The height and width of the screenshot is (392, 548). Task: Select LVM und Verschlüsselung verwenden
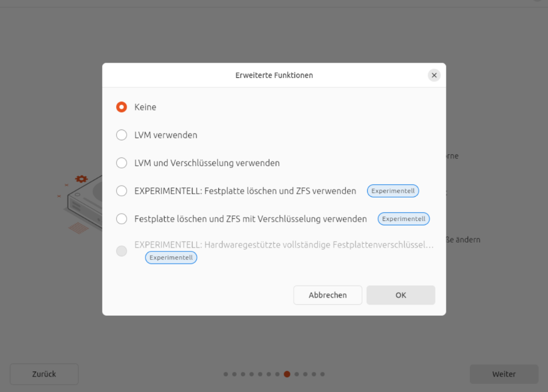tap(121, 163)
